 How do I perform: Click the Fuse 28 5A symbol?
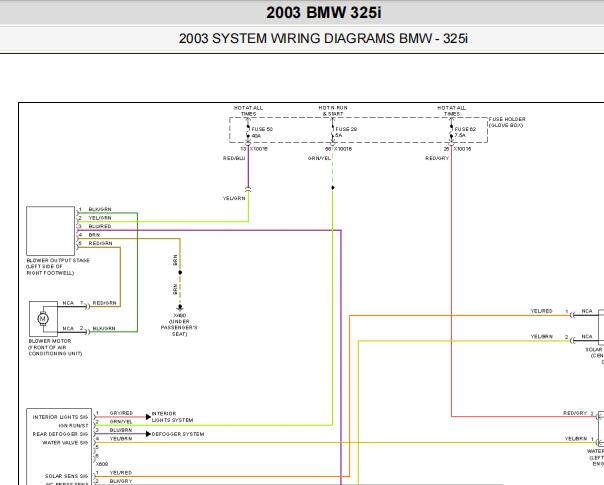(x=332, y=131)
